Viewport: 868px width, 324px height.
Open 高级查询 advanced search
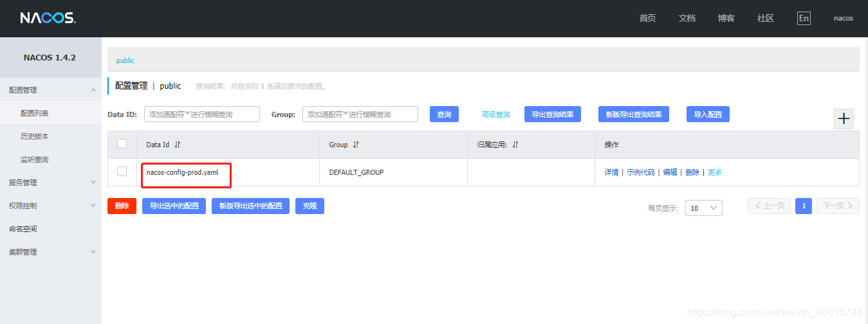(x=495, y=114)
